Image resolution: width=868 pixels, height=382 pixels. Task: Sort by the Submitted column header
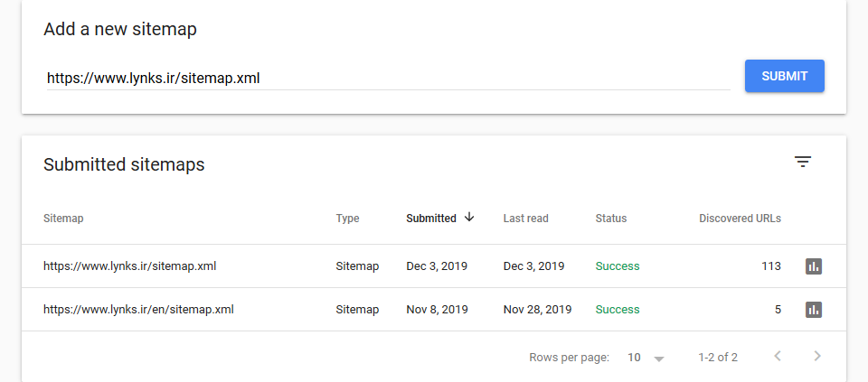click(431, 219)
